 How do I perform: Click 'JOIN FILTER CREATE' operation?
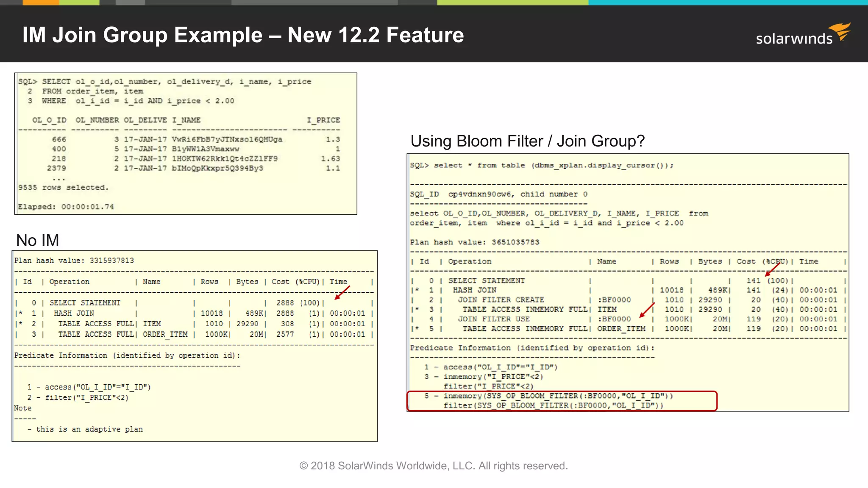click(501, 300)
